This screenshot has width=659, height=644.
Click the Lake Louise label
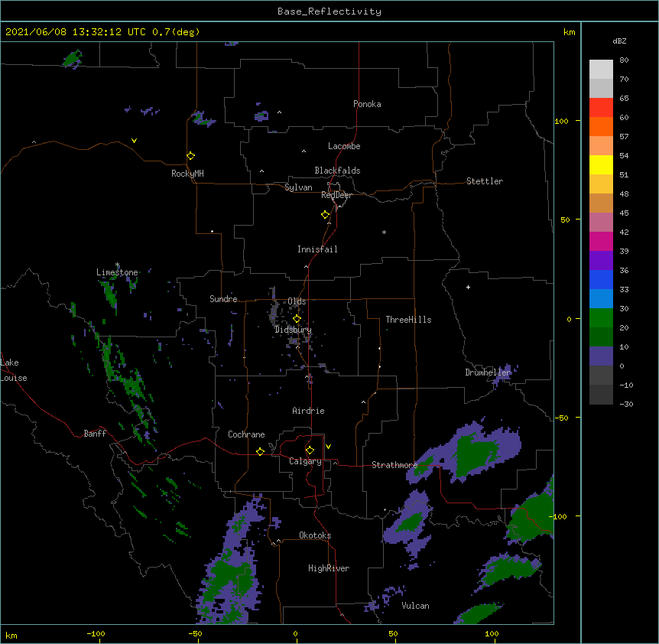[14, 370]
